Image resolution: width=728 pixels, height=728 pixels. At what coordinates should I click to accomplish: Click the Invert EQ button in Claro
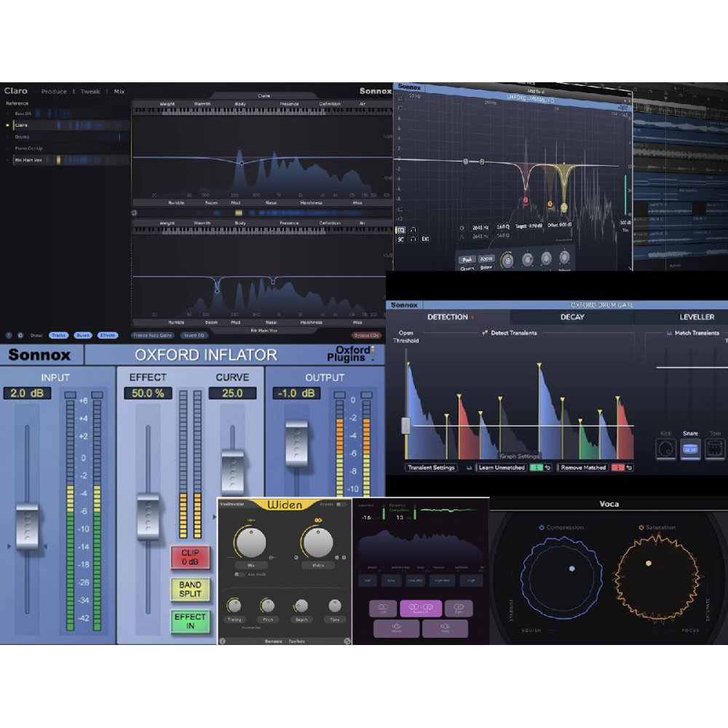[194, 335]
